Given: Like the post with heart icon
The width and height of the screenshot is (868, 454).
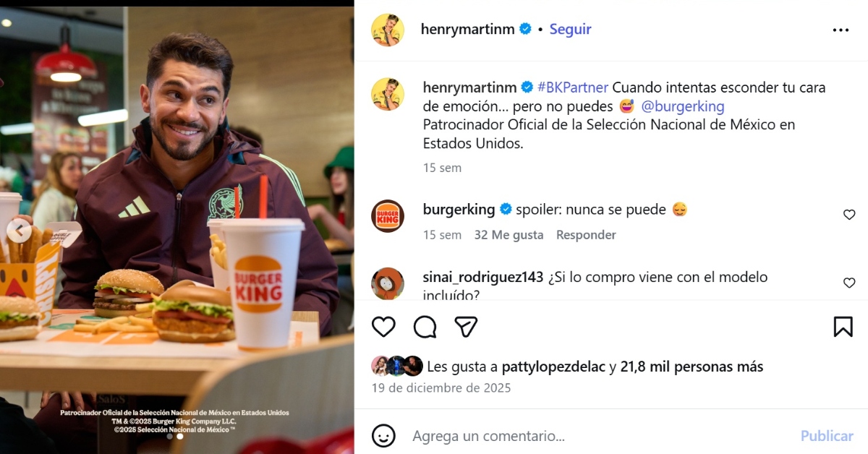Looking at the screenshot, I should pos(383,327).
